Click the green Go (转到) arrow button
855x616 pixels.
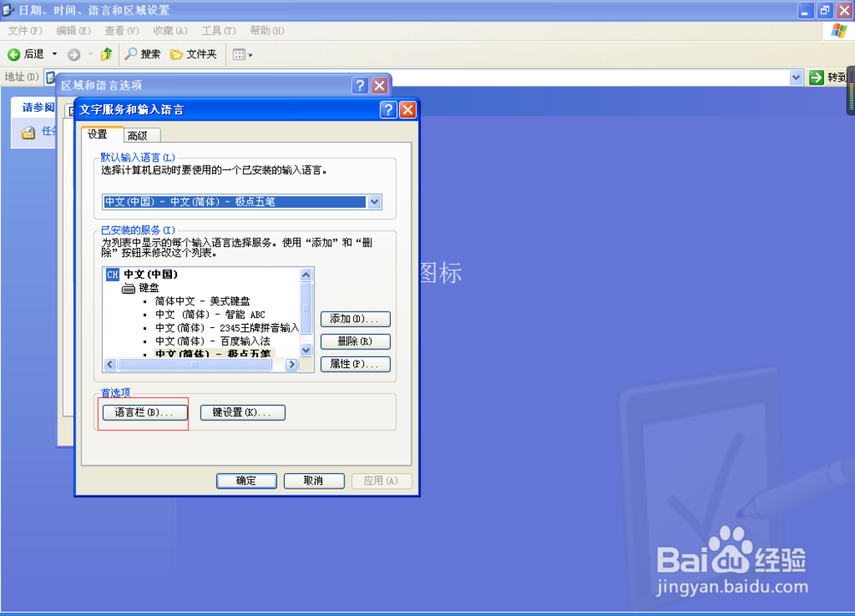point(817,78)
